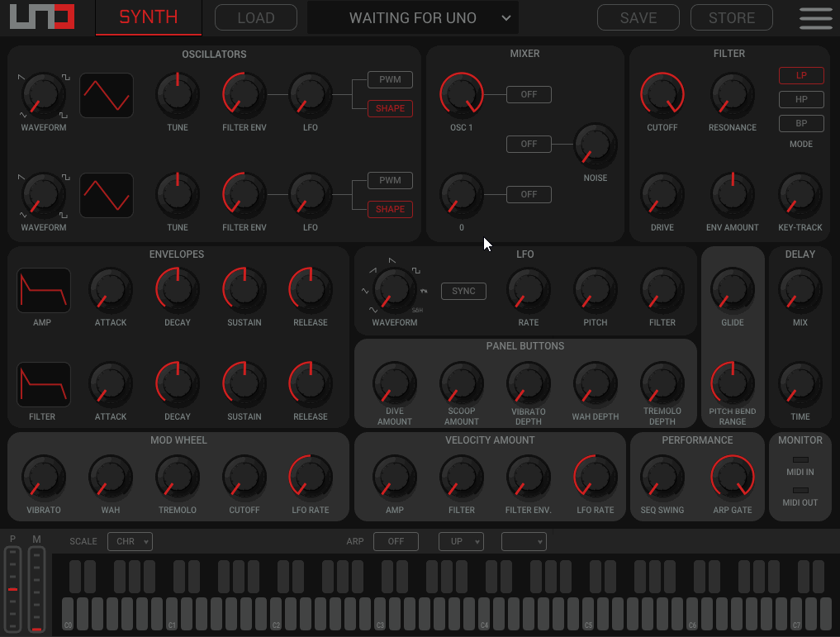
Task: Click the C4 piano key
Action: (484, 614)
